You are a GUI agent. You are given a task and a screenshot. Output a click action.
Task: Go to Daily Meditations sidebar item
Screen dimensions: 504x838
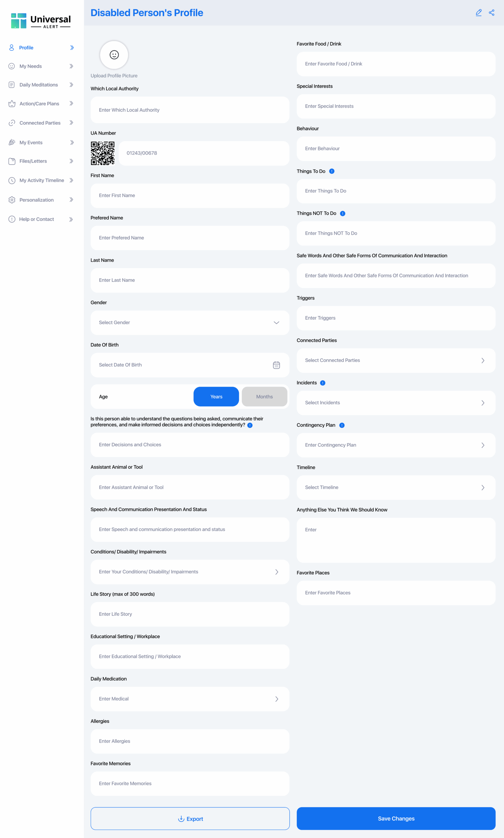coord(38,85)
